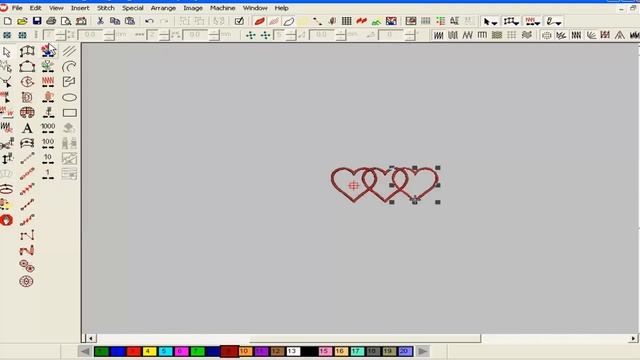This screenshot has height=360, width=640.
Task: Click the '10' stitch travel icon
Action: tap(48, 158)
